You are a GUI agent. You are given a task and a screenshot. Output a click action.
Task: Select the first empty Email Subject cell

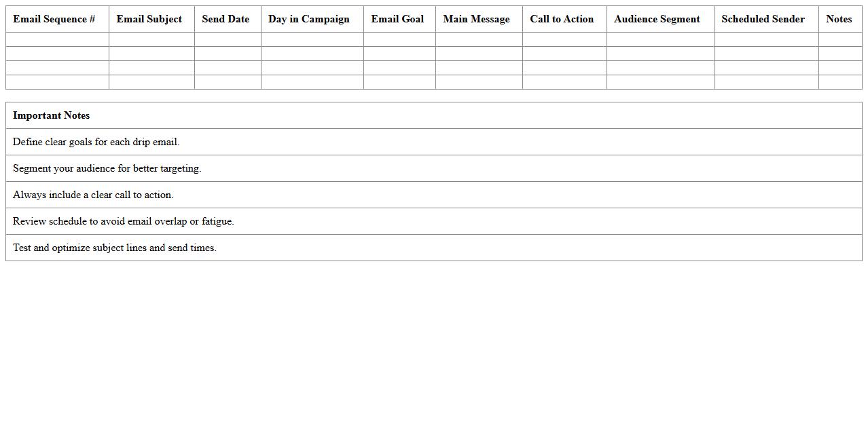click(151, 39)
